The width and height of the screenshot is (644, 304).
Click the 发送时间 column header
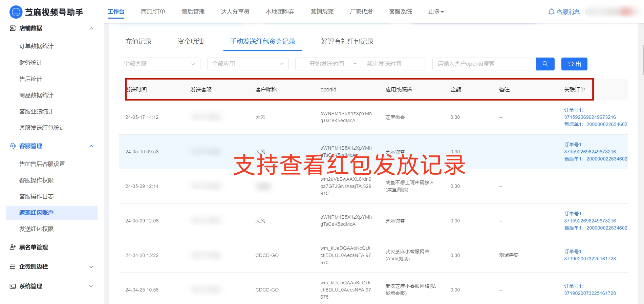tap(136, 89)
